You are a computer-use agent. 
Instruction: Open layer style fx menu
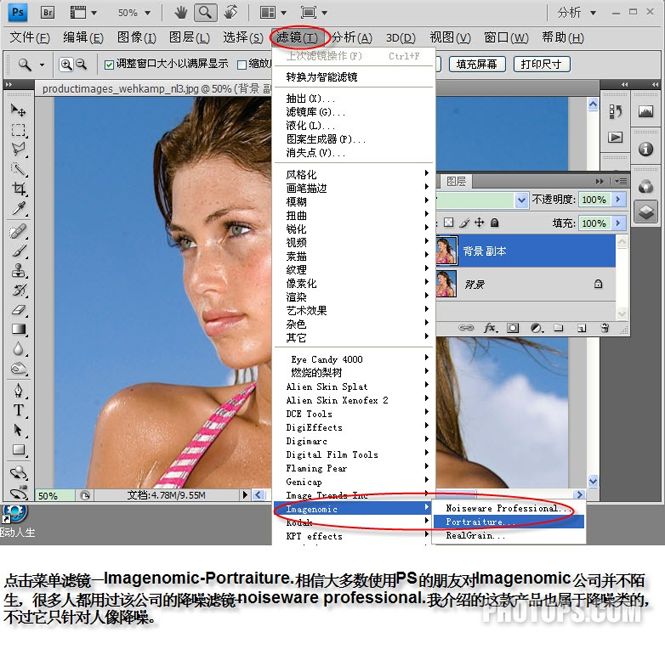pyautogui.click(x=490, y=328)
